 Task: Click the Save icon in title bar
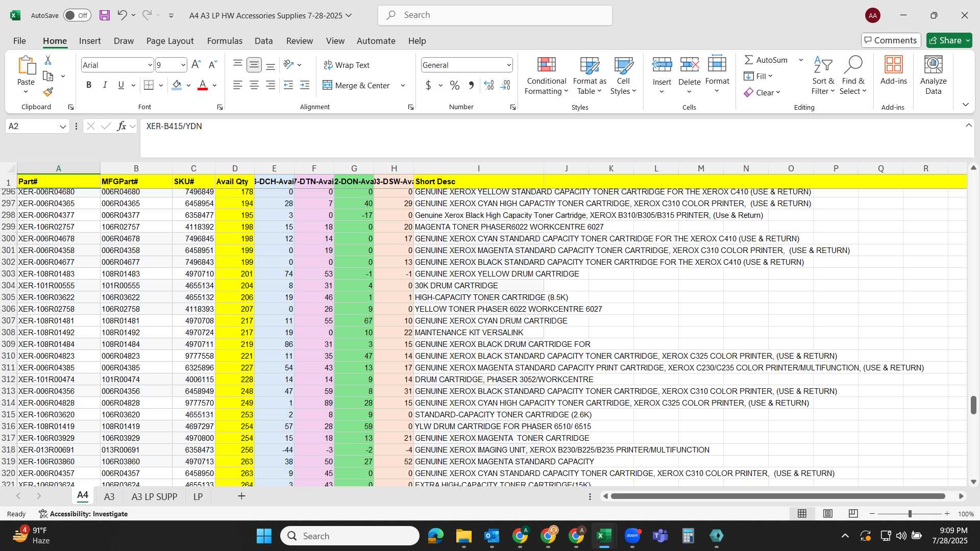click(x=105, y=15)
